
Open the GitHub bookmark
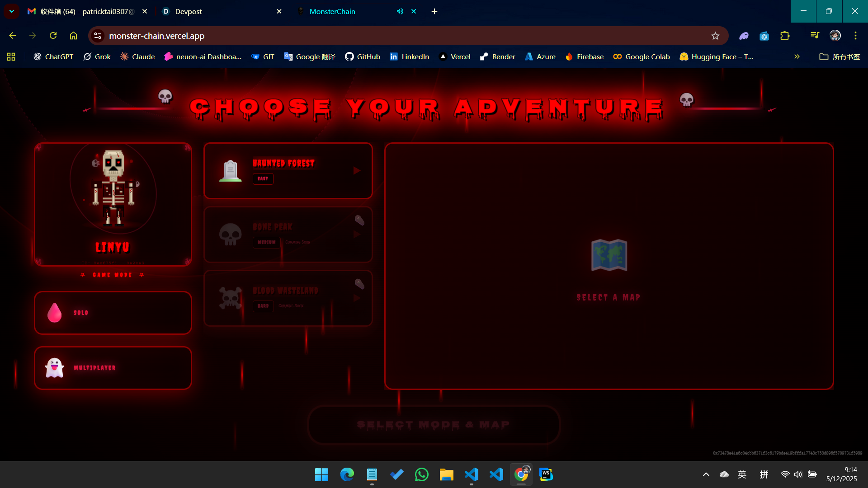pyautogui.click(x=363, y=56)
